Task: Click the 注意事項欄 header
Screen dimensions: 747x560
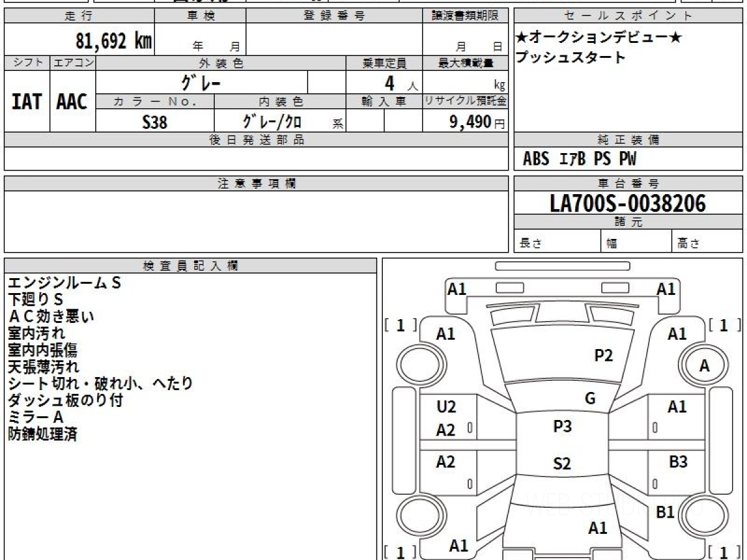Action: (256, 184)
